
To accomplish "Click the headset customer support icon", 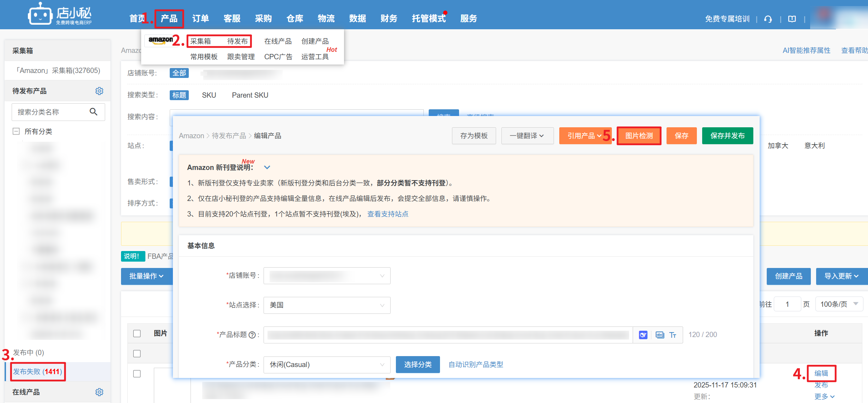I will tap(768, 19).
